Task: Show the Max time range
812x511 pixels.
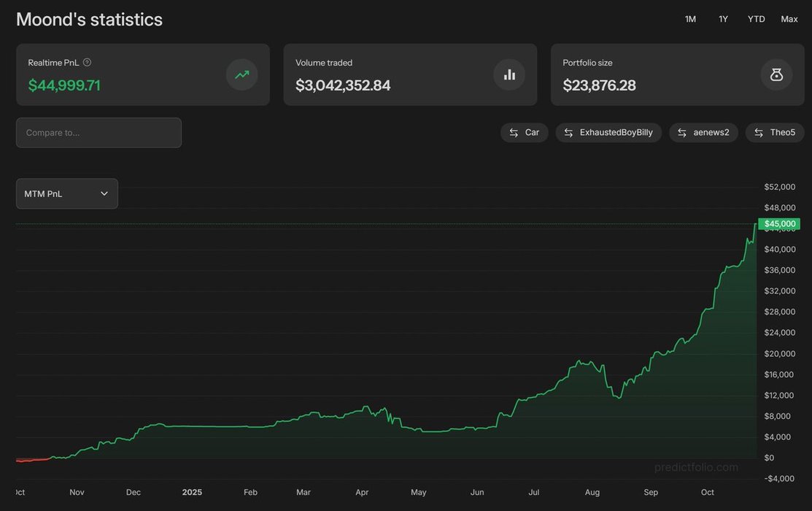Action: [789, 19]
